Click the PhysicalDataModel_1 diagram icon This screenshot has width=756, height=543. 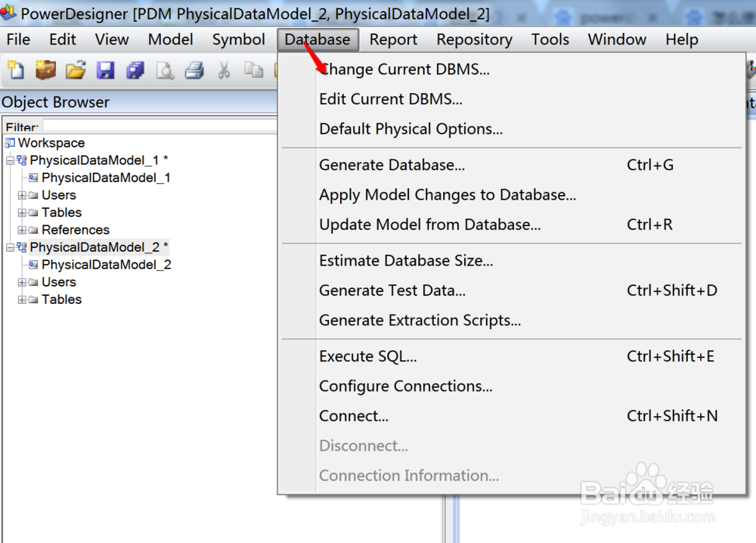click(x=33, y=178)
